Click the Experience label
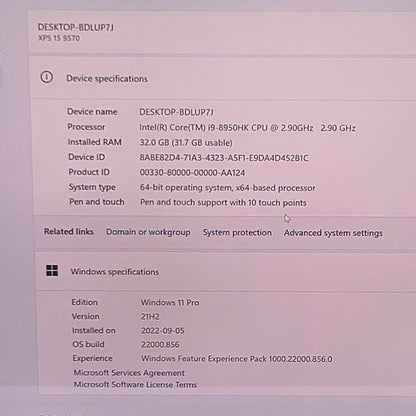Viewport: 416px width, 416px height. click(93, 358)
